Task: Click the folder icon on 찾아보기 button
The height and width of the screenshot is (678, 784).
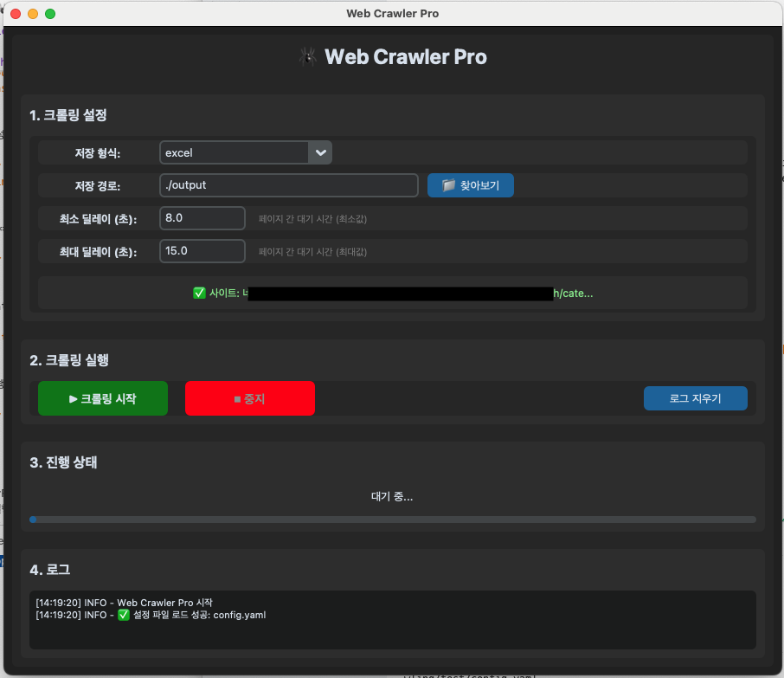Action: coord(448,185)
